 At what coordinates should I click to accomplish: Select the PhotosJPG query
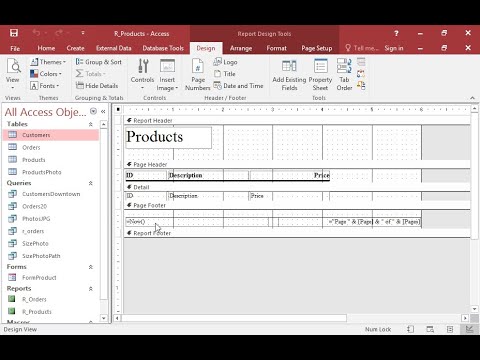click(x=51, y=219)
